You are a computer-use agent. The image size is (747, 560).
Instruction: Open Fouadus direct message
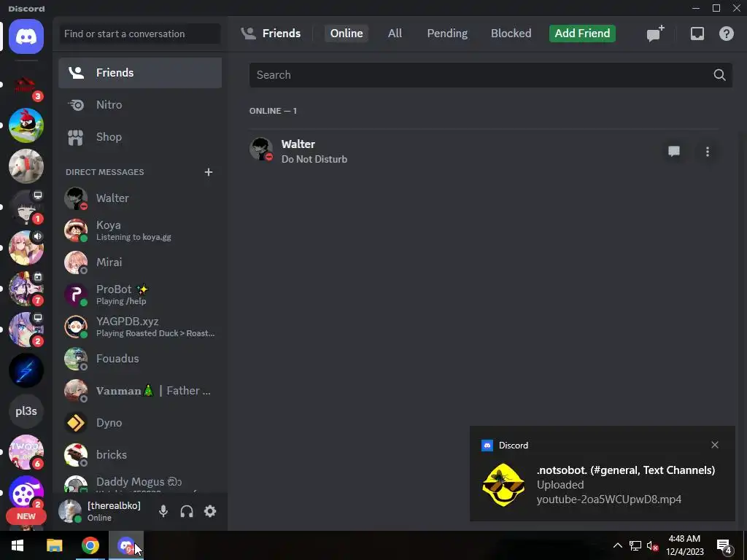coord(140,359)
